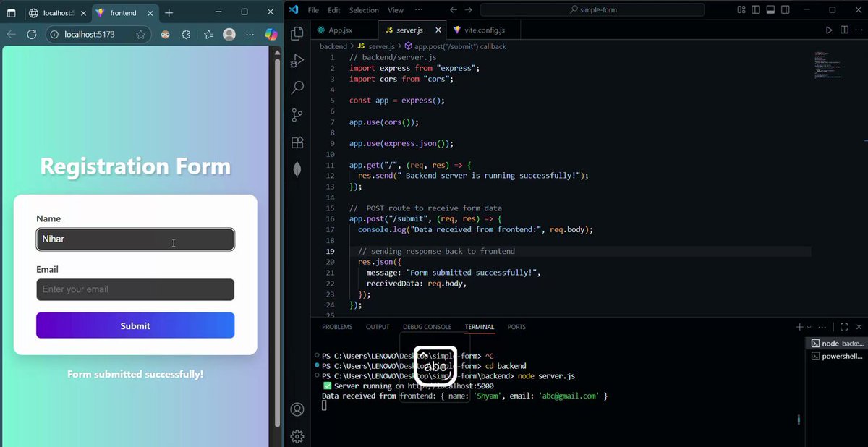Open browser tab actions menu icon
This screenshot has width=868, height=447.
(11, 12)
